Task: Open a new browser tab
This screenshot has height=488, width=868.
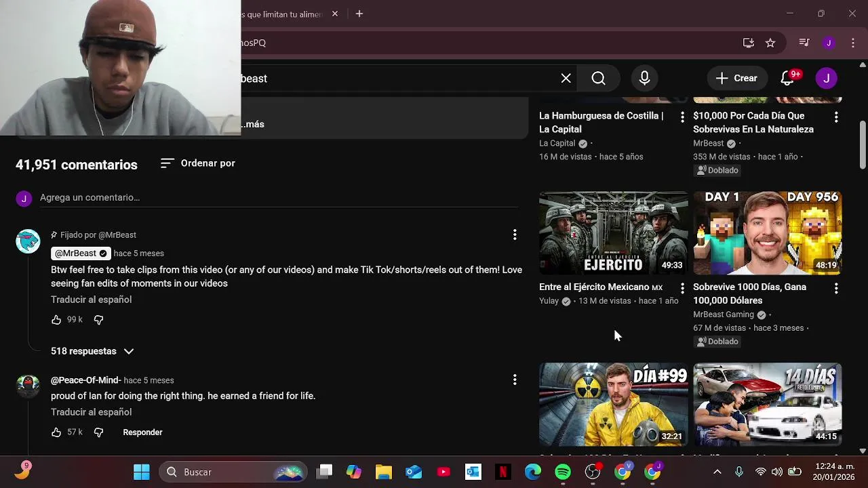Action: tap(359, 14)
